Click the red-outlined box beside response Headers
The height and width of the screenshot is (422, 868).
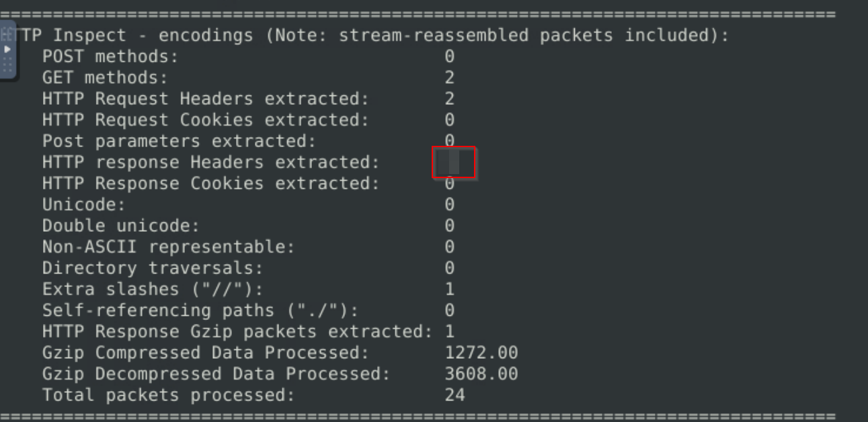[454, 163]
